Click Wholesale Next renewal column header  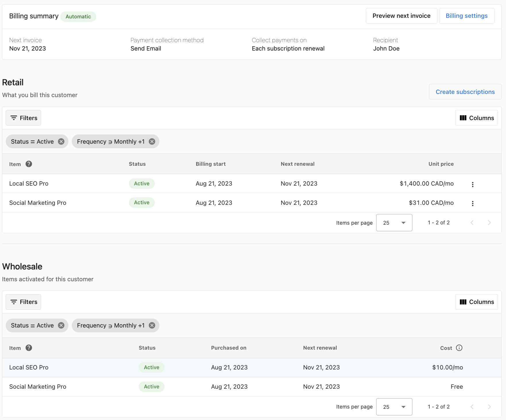320,348
